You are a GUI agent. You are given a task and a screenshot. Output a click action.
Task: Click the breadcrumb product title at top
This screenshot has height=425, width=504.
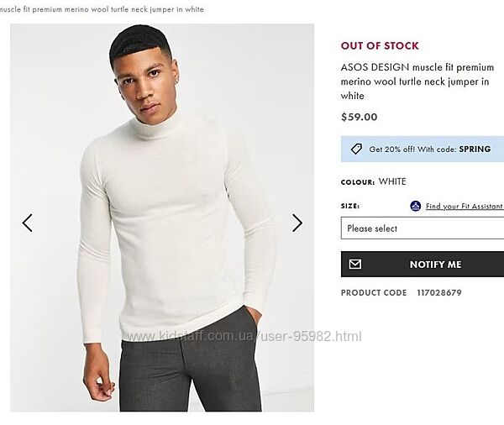coord(101,9)
